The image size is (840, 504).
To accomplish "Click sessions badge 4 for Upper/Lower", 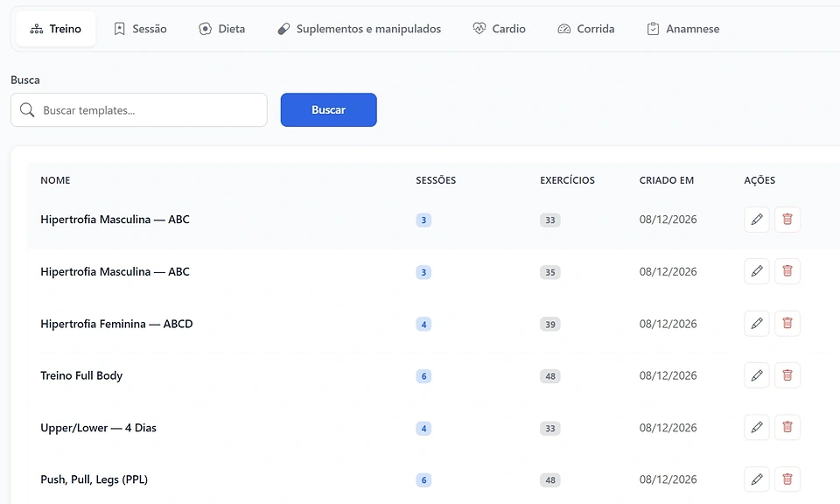I will (x=423, y=428).
